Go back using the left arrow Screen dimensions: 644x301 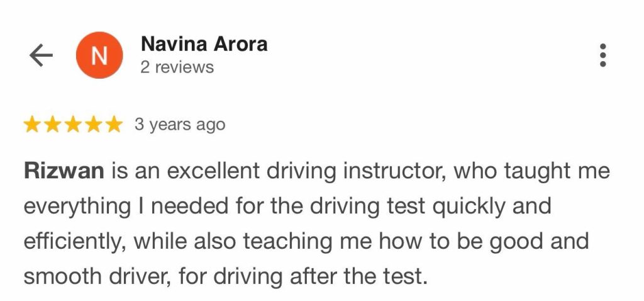[x=41, y=56]
